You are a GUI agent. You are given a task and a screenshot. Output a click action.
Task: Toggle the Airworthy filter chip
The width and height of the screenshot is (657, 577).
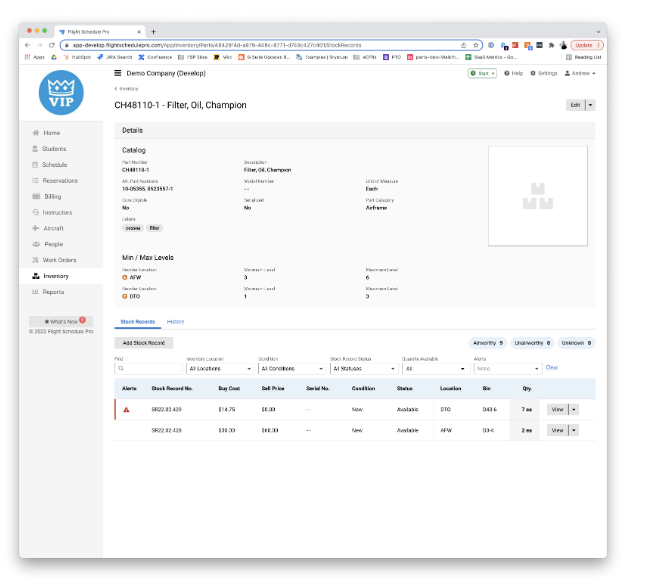487,343
